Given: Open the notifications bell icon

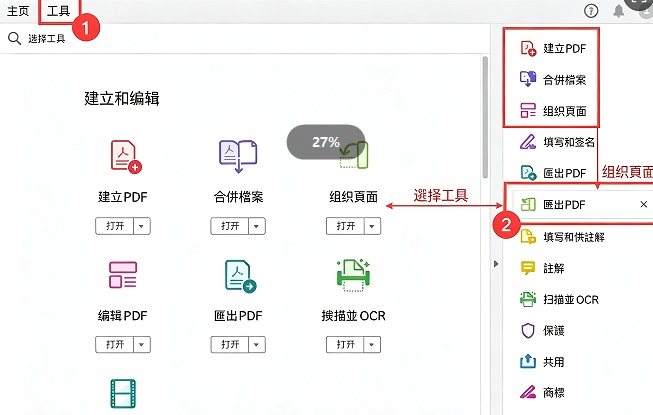Looking at the screenshot, I should click(618, 11).
